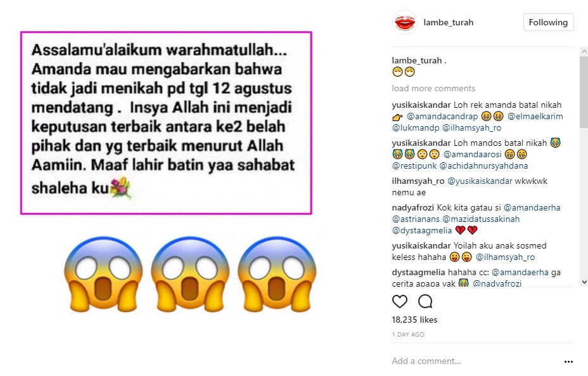The height and width of the screenshot is (376, 588).
Task: Click the speech bubble comment icon
Action: click(x=425, y=301)
